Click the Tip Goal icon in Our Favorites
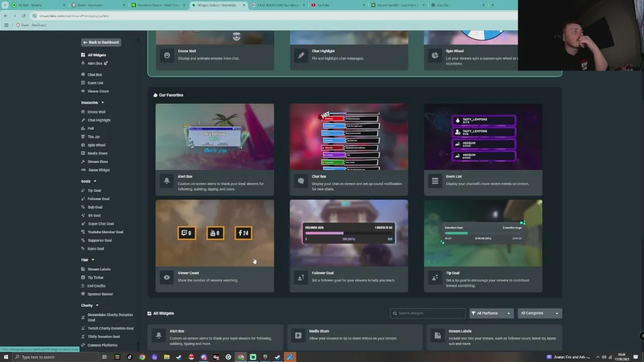The width and height of the screenshot is (644, 362). click(435, 277)
